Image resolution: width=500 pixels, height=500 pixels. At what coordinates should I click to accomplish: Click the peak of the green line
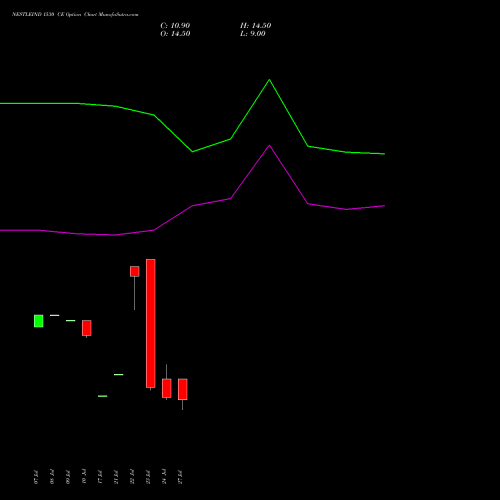click(x=269, y=80)
